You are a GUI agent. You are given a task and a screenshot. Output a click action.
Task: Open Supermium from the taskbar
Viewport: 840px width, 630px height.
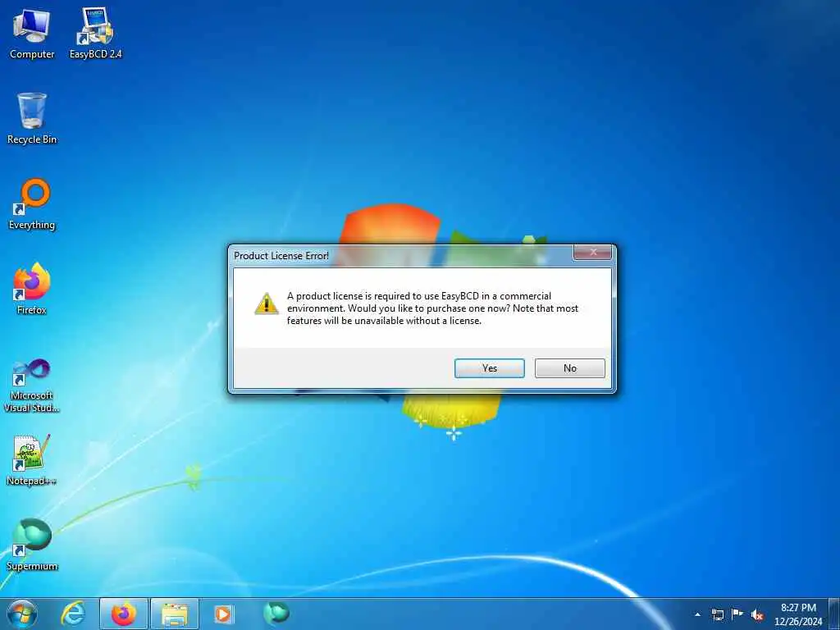coord(276,614)
